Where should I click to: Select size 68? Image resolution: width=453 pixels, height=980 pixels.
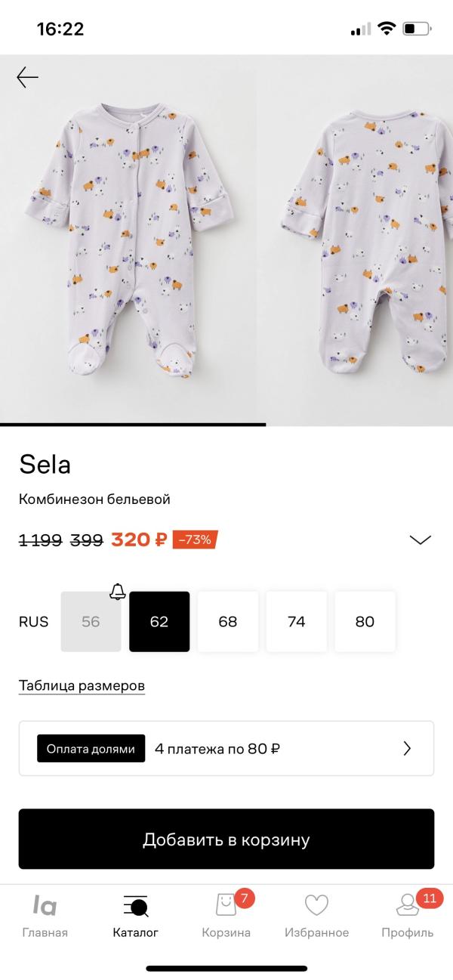(228, 622)
